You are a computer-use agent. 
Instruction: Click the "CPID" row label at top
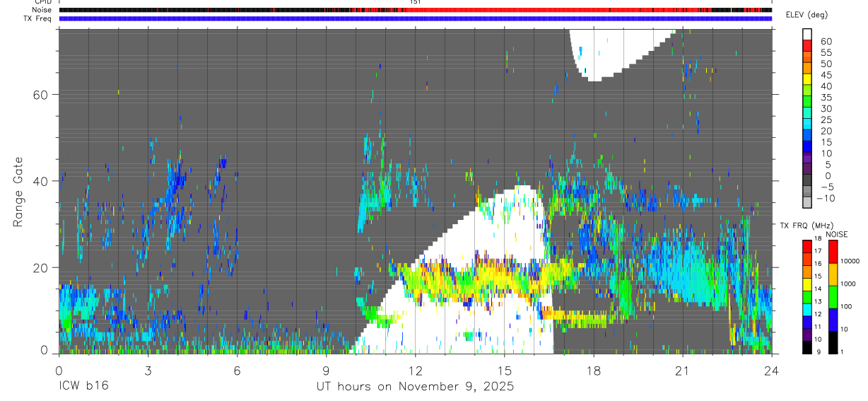42,2
